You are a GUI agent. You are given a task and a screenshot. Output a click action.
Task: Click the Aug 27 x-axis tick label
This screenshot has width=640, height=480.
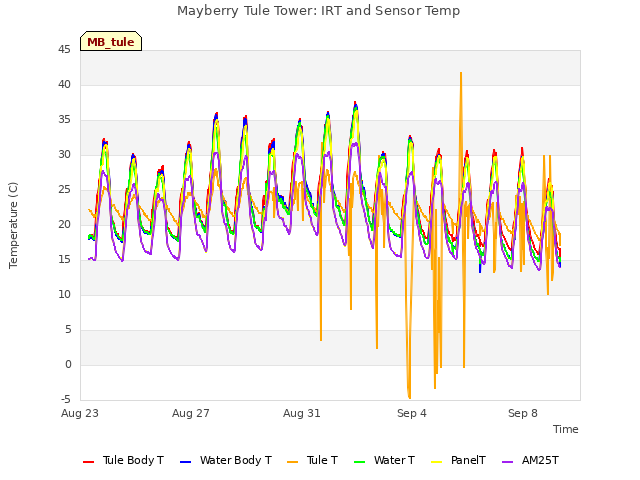[x=191, y=413]
